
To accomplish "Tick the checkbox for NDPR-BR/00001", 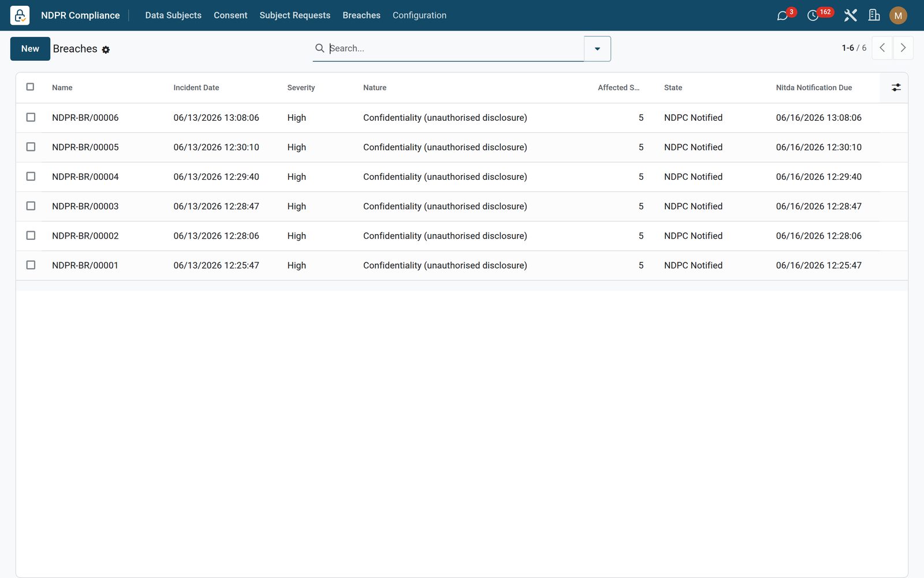I will [31, 265].
